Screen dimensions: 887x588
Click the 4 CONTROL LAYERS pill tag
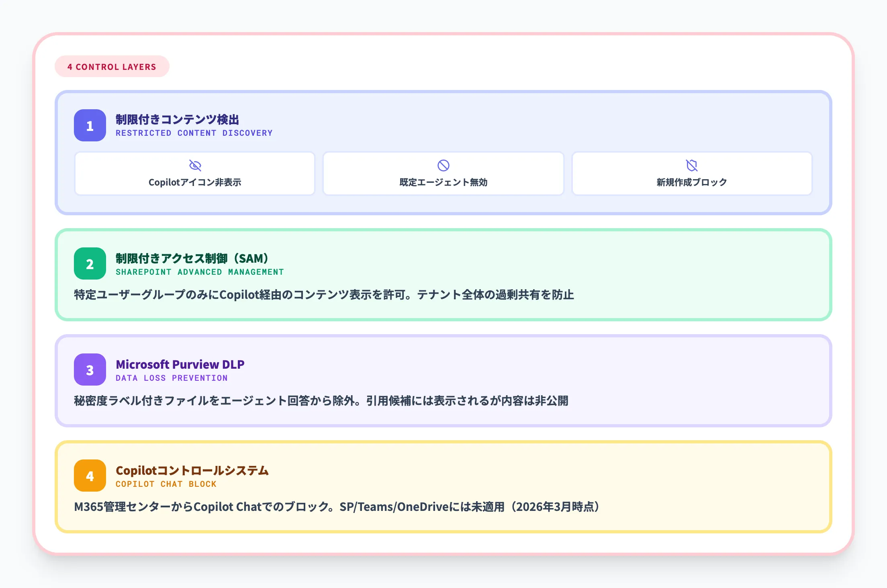(112, 67)
